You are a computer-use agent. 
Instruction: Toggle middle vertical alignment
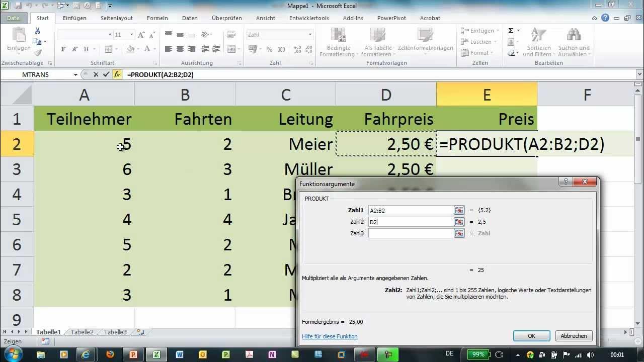180,35
